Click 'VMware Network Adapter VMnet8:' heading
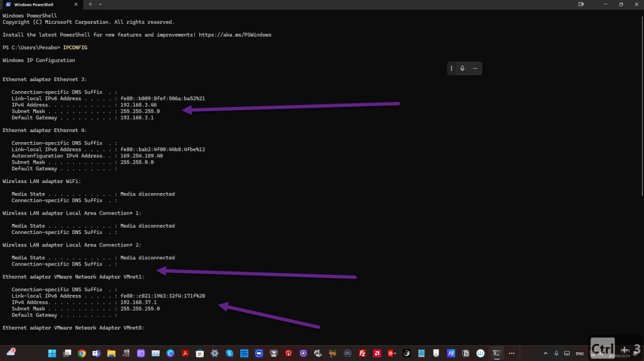This screenshot has height=361, width=644. [x=99, y=328]
